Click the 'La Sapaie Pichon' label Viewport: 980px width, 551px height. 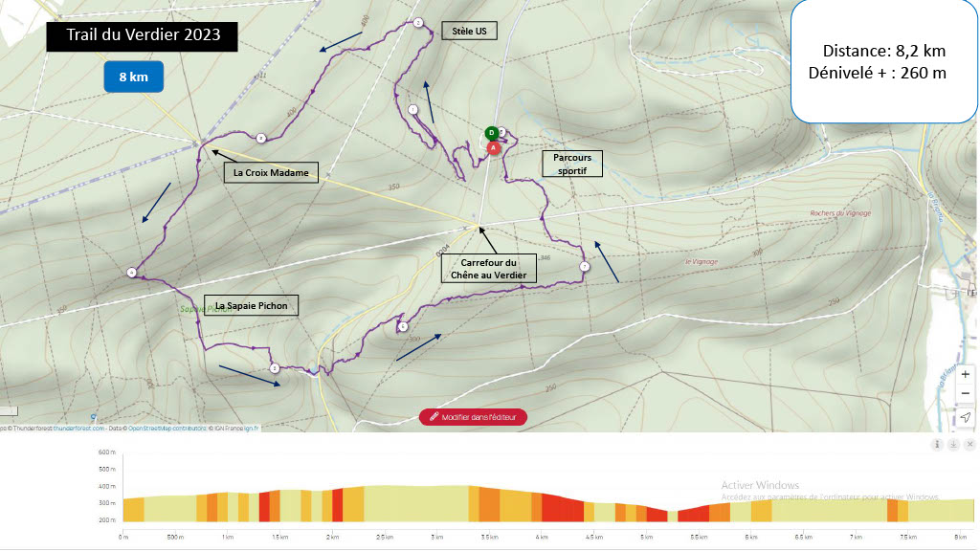251,306
